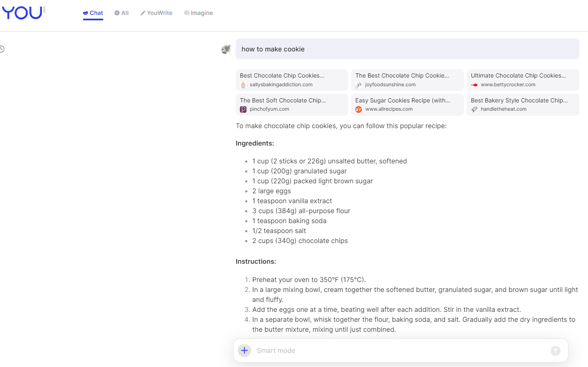Open Best Chocolate Chip Cookies source card

coord(292,80)
